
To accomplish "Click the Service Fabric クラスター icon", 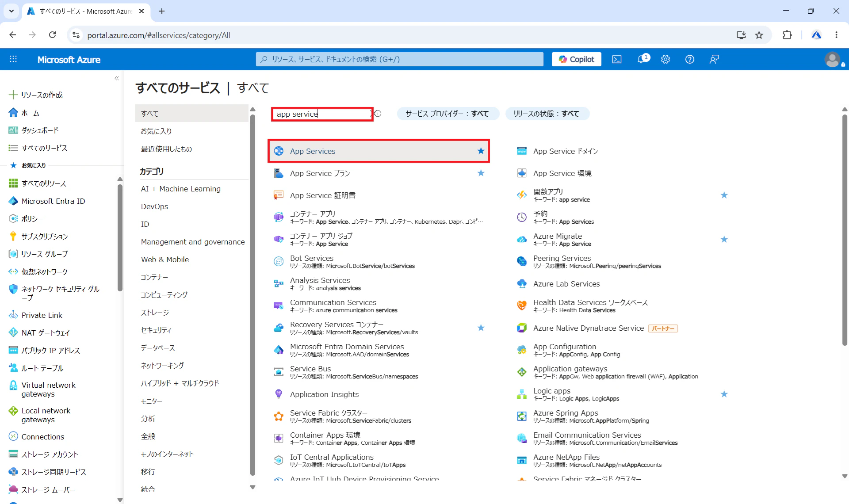I will click(x=279, y=416).
